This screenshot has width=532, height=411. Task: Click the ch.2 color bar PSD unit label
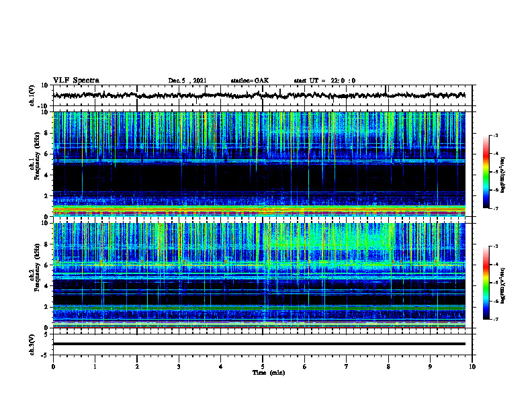[502, 285]
